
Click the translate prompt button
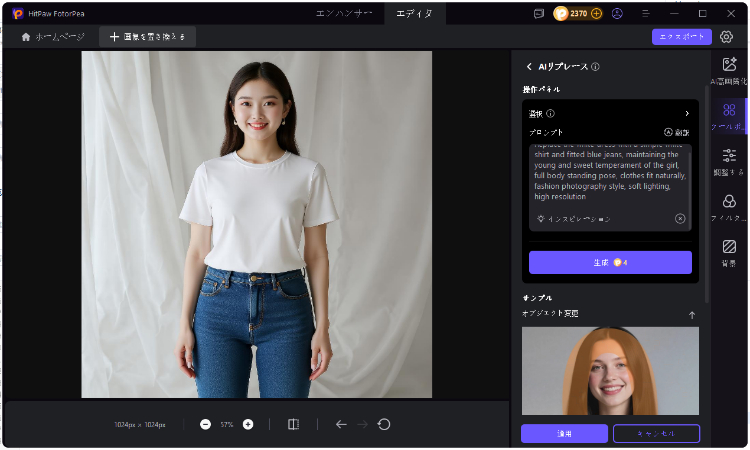tap(676, 132)
